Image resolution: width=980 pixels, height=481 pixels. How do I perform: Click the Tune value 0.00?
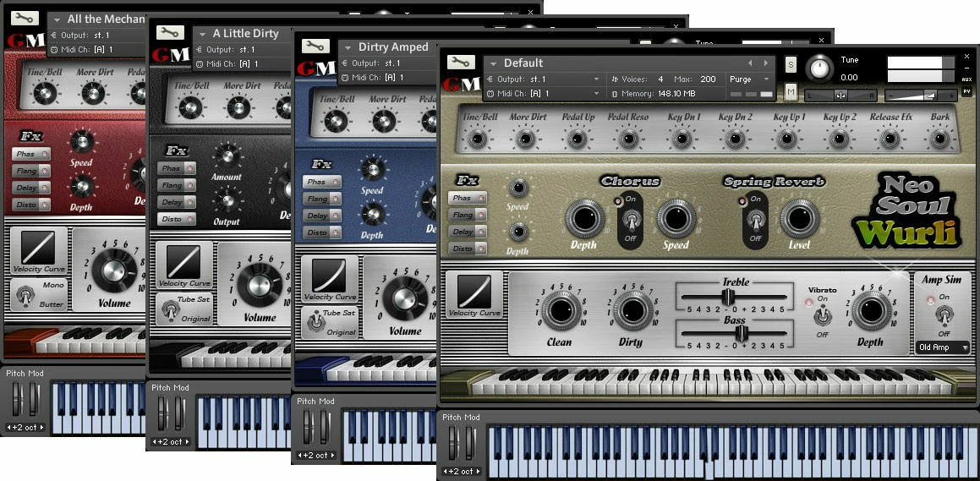[x=850, y=78]
